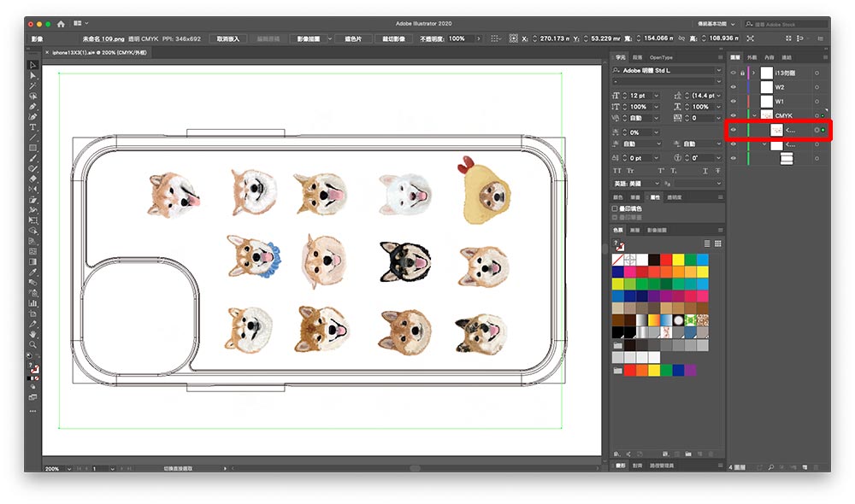Switch to the OpenType tab

[661, 57]
